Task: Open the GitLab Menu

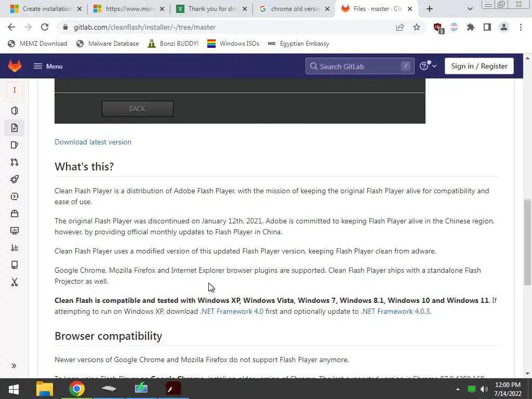Action: (x=48, y=66)
